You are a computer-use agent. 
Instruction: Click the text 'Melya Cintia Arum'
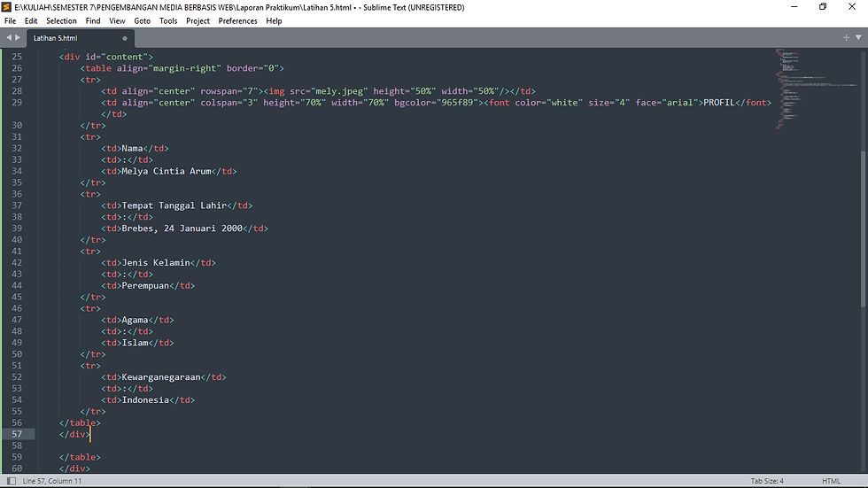[167, 172]
